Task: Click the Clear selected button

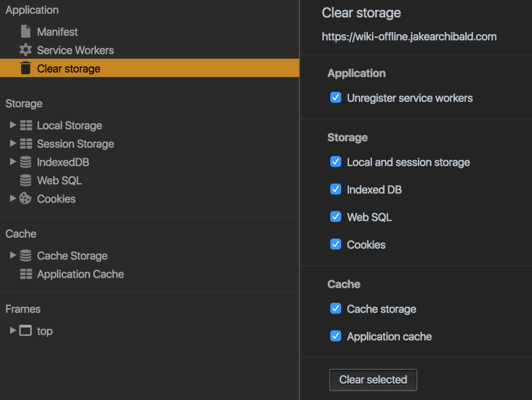Action: click(x=373, y=380)
